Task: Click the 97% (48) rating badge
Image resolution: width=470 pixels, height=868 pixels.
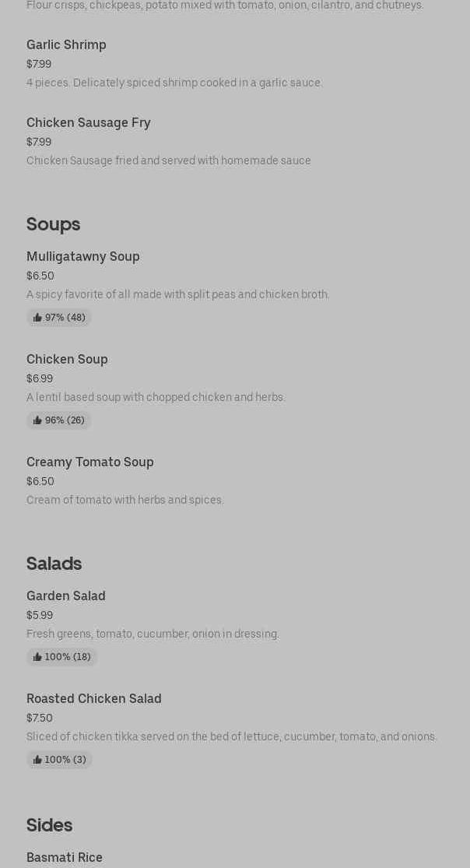Action: coord(58,318)
